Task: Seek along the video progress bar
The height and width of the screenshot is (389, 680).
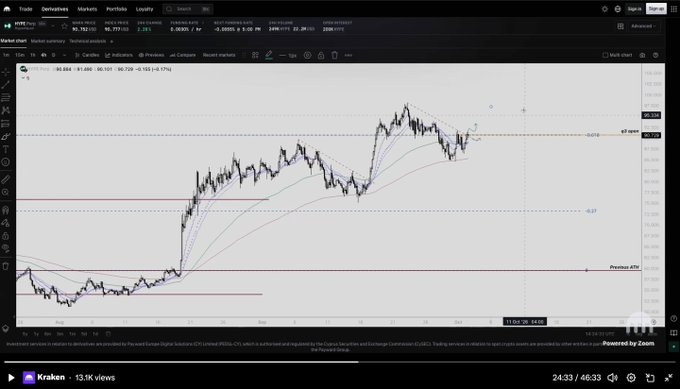Action: click(x=340, y=362)
